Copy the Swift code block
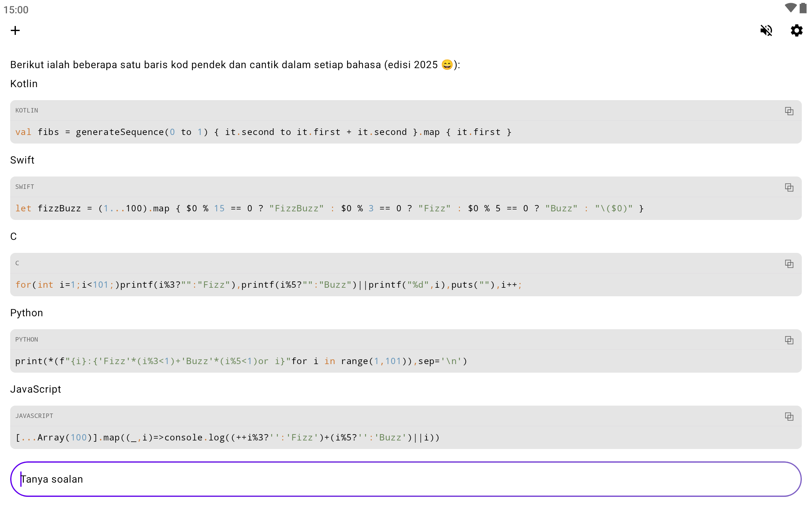This screenshot has height=507, width=812. [x=789, y=187]
